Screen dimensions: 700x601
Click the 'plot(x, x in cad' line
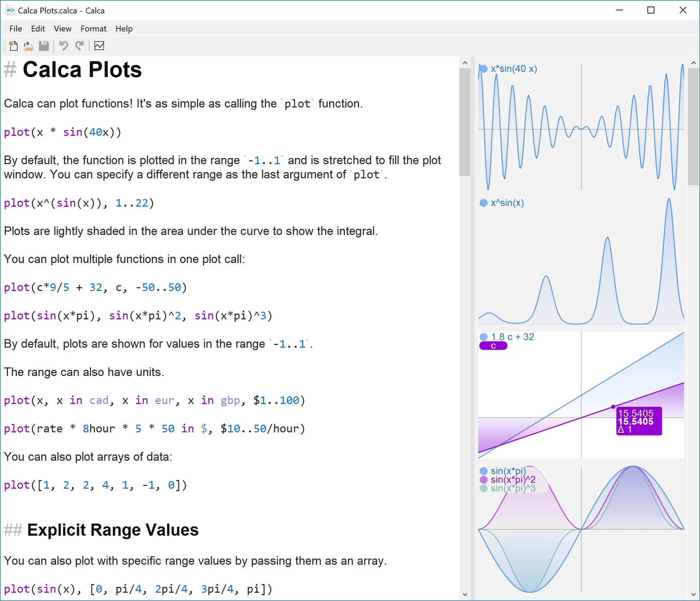(x=155, y=400)
